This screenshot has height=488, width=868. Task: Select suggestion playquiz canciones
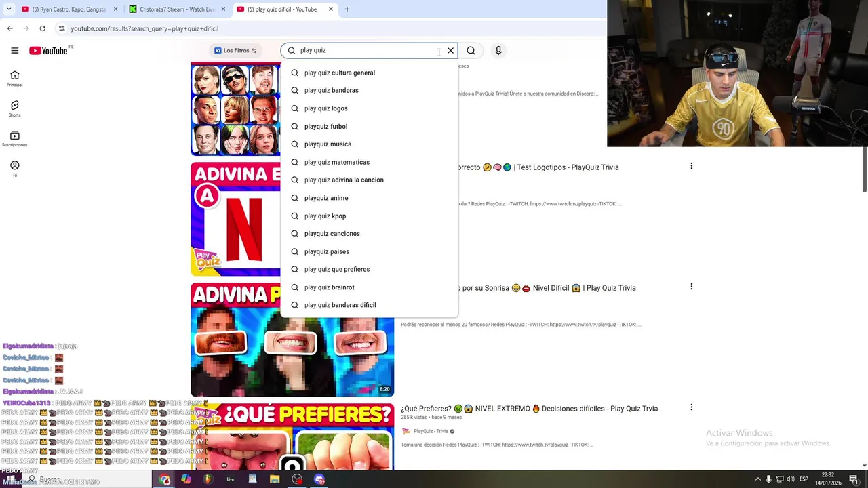pos(370,233)
